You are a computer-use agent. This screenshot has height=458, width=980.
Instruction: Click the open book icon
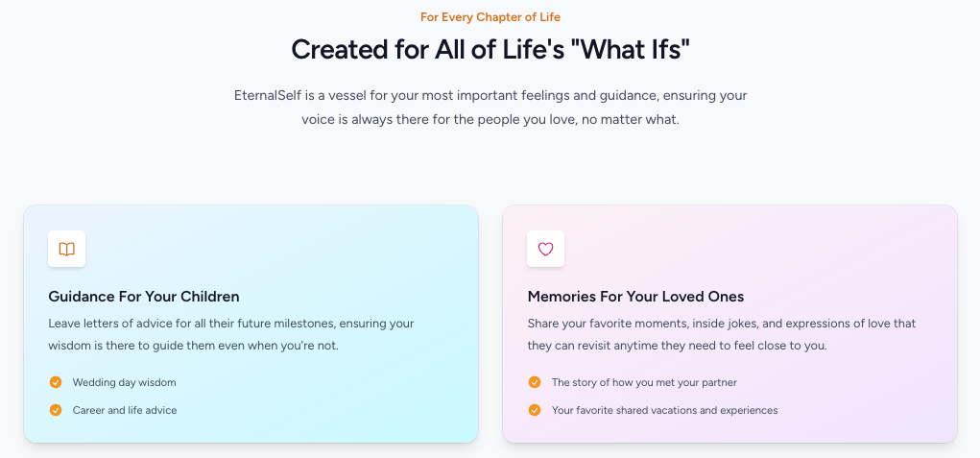click(x=67, y=250)
